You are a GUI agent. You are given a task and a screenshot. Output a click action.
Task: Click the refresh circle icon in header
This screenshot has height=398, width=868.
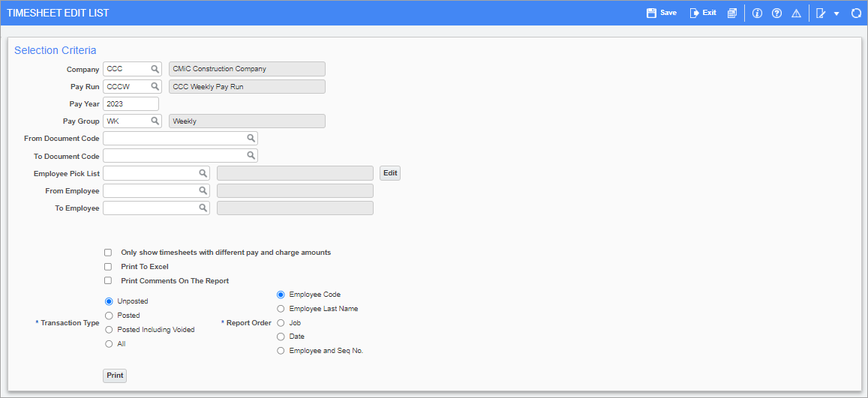(x=856, y=13)
